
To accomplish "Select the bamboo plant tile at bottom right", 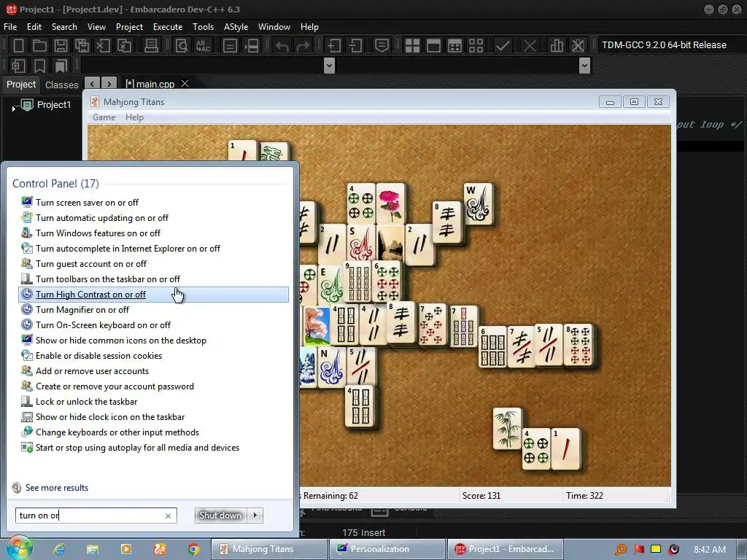I will tap(508, 429).
